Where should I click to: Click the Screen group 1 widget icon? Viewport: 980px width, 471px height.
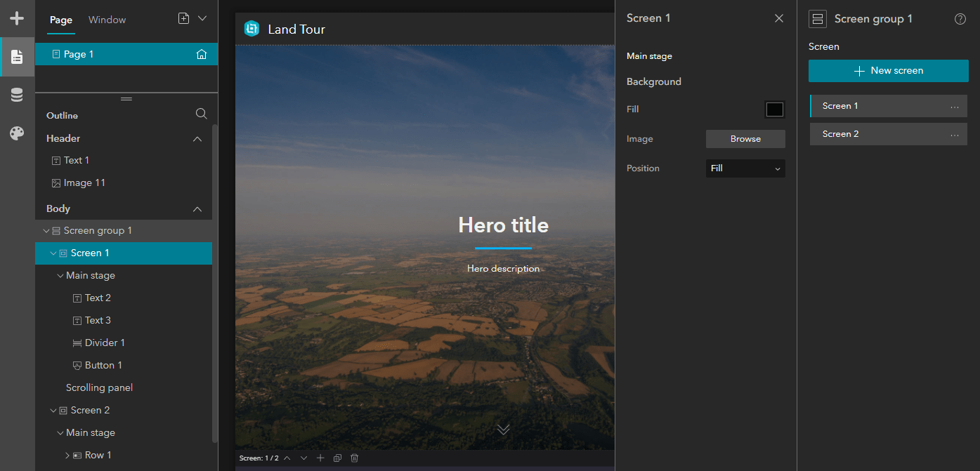click(x=818, y=19)
